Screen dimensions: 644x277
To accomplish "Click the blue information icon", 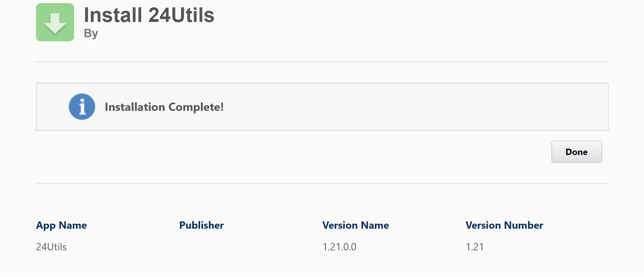I will [82, 107].
